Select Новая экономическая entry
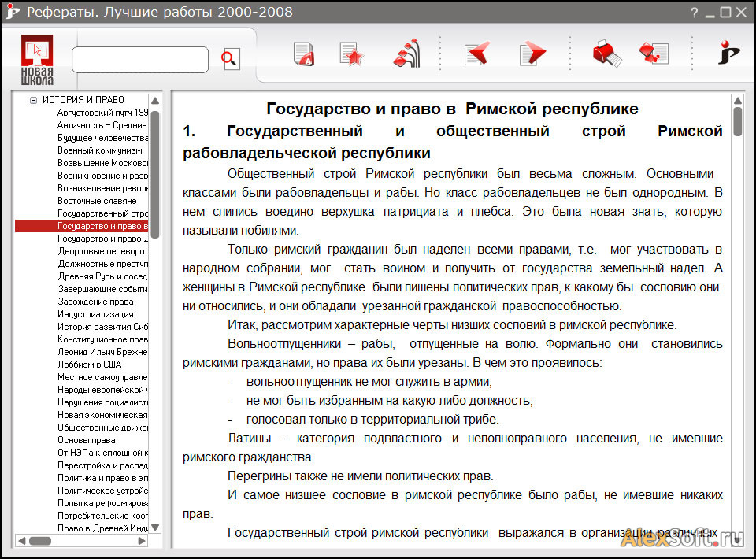The image size is (756, 559). click(102, 414)
